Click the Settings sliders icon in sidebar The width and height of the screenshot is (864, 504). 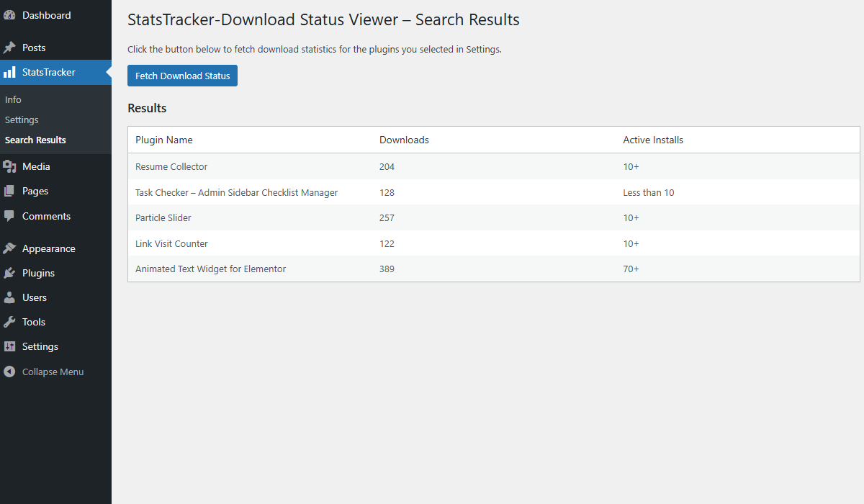[9, 346]
